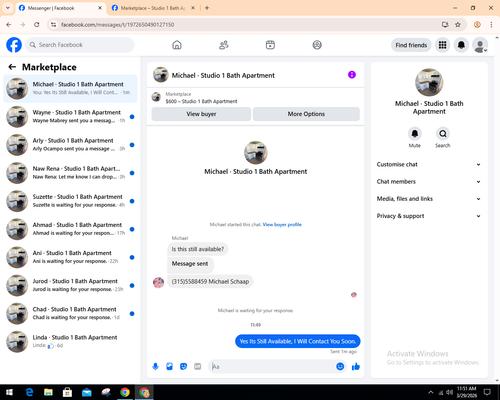Reload the browser page

pyautogui.click(x=37, y=25)
